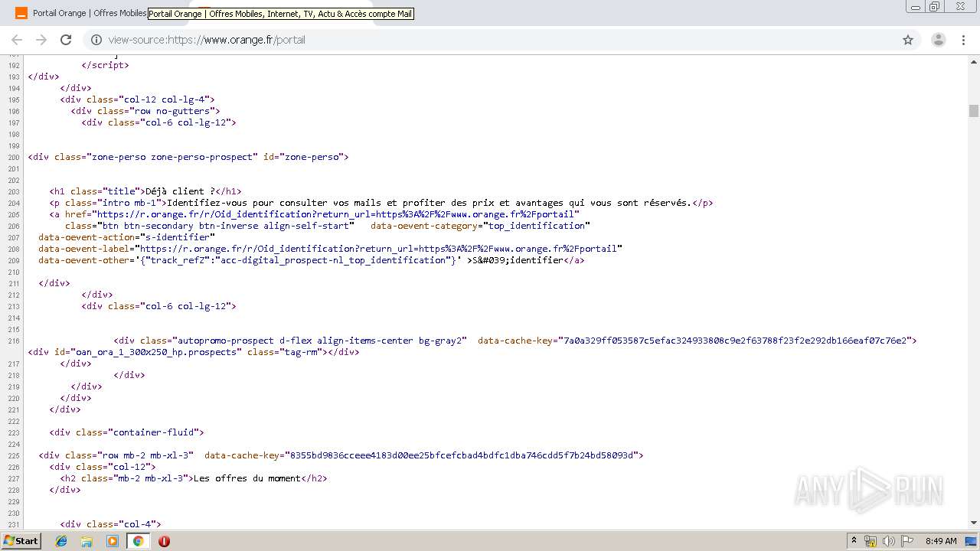
Task: Switch to Chrome in the taskbar
Action: 138,541
